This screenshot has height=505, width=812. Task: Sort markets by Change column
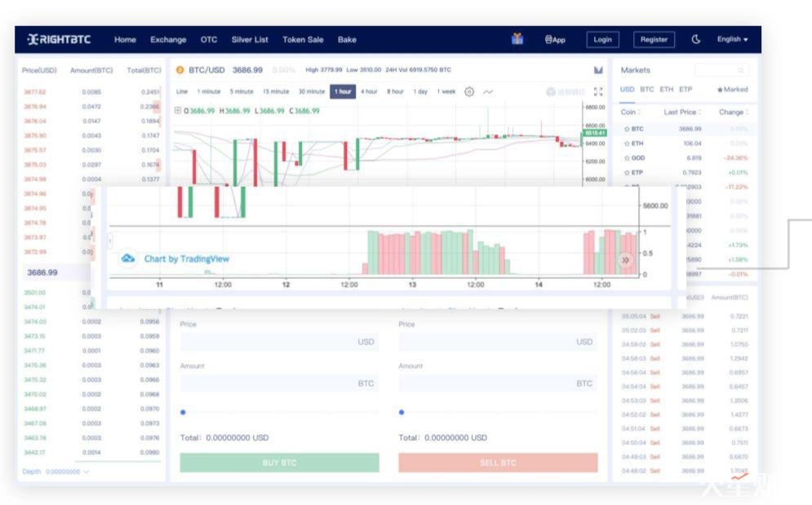[734, 112]
